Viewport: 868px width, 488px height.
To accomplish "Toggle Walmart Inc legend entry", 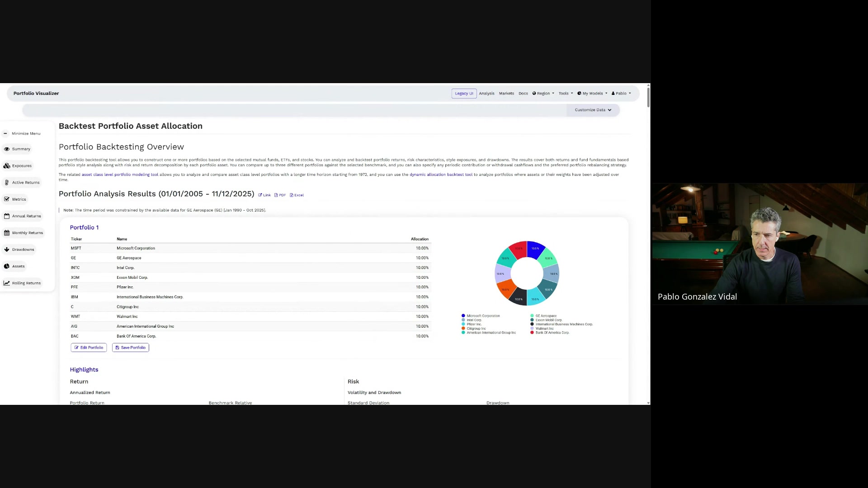I will 542,328.
